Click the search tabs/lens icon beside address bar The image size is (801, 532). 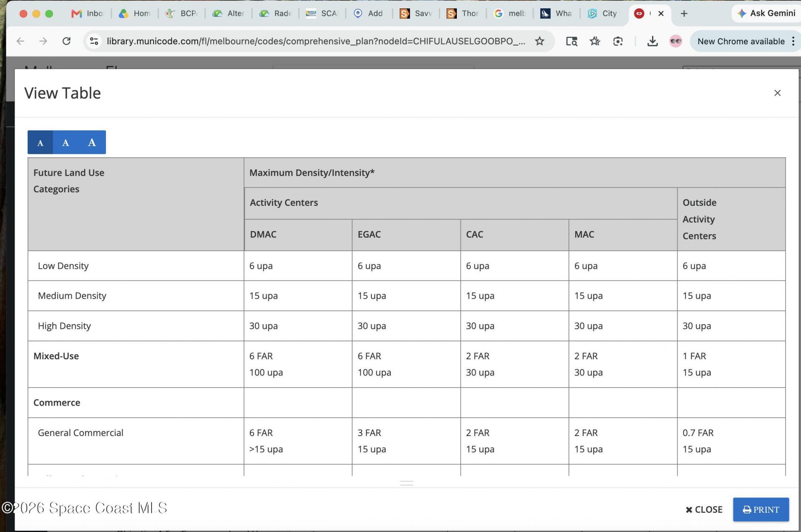click(x=572, y=41)
